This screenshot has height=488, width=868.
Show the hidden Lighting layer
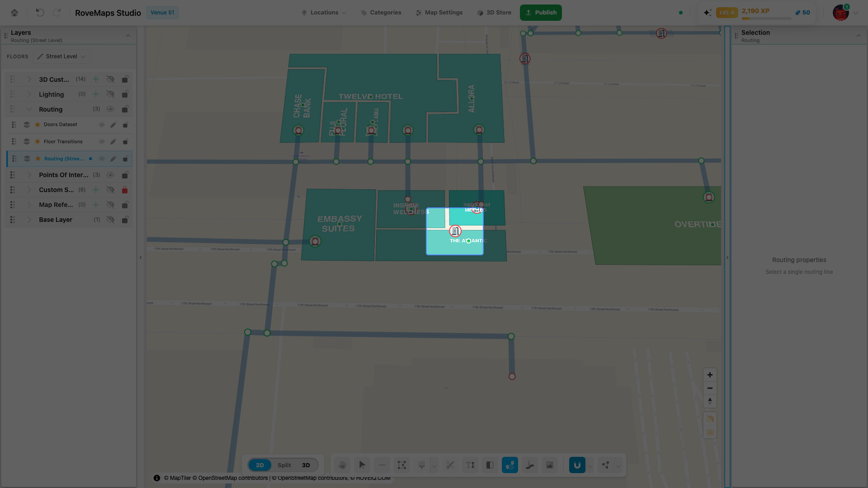[110, 94]
